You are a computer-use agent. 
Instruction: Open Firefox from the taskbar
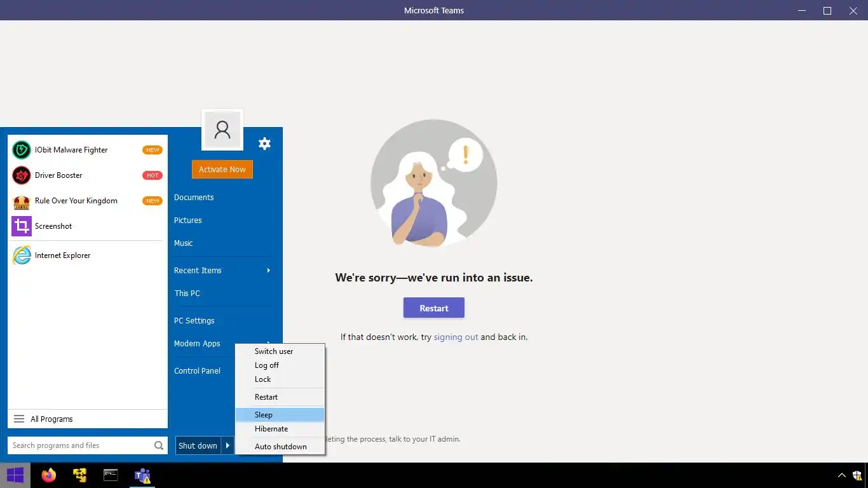[48, 475]
